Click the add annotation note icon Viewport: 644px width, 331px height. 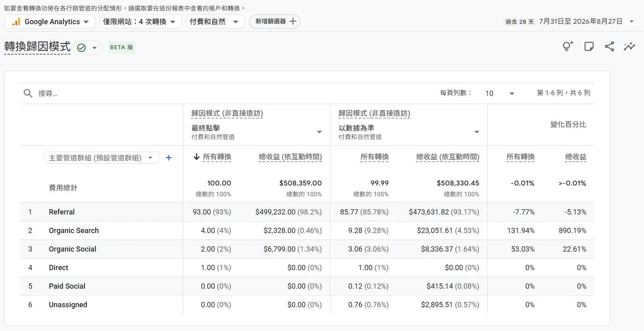(589, 46)
